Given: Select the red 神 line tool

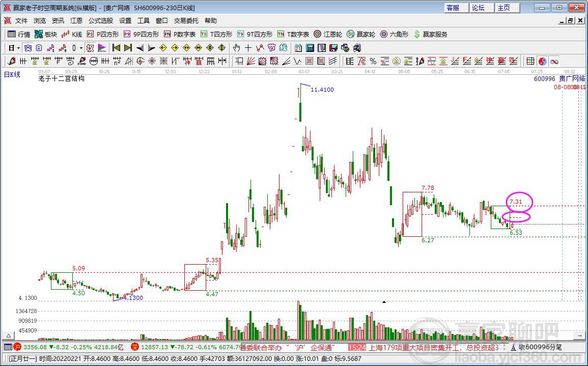Looking at the screenshot, I should click(187, 61).
